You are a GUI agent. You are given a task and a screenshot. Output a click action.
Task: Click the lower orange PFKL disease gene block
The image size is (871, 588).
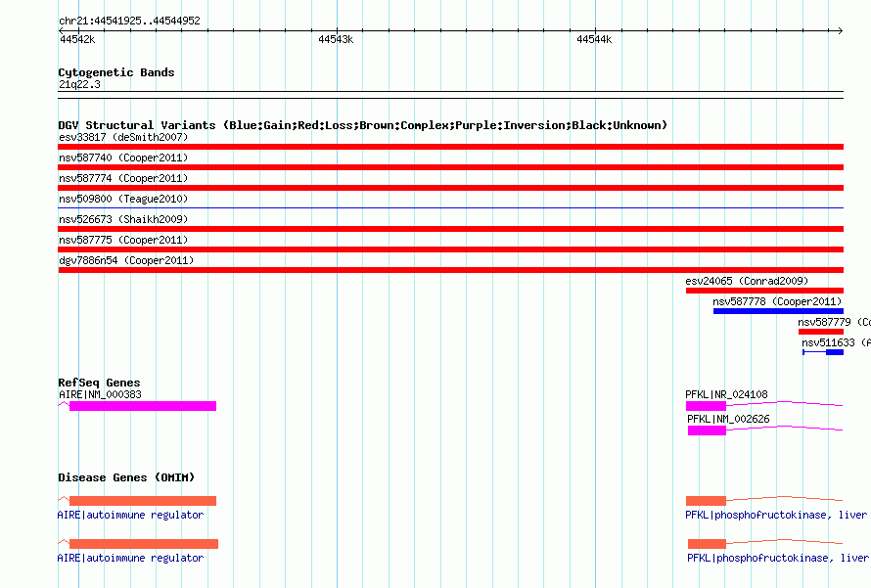point(707,544)
